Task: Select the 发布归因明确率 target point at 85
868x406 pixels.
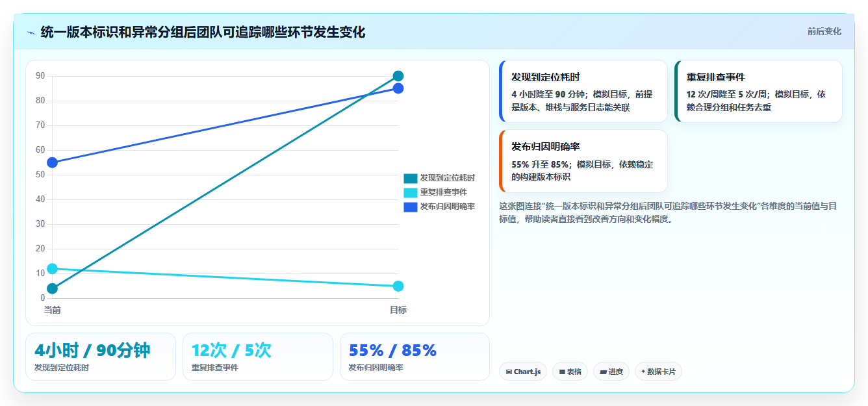Action: coord(398,88)
